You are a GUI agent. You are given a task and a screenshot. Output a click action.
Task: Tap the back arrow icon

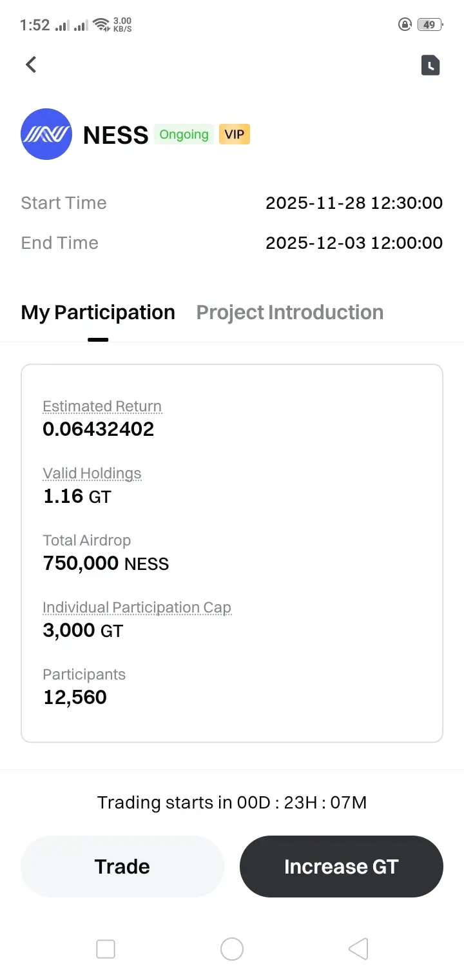tap(31, 64)
